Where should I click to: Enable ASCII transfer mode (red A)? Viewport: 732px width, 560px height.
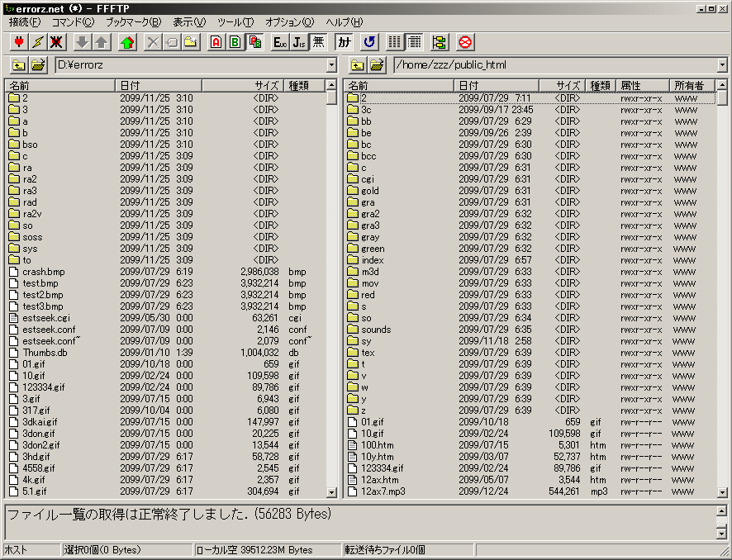click(x=216, y=42)
